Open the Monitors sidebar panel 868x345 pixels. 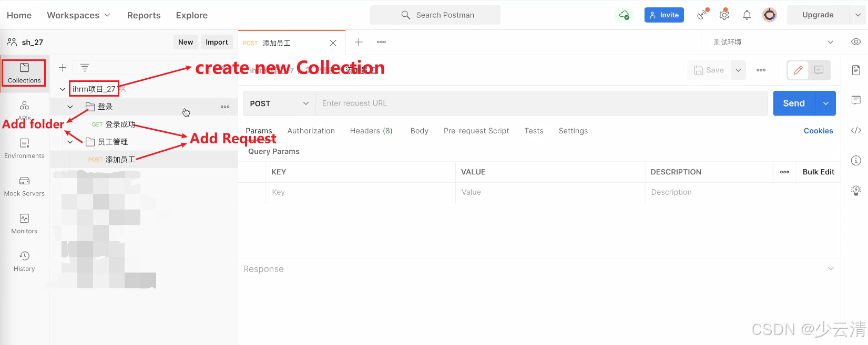pyautogui.click(x=24, y=224)
